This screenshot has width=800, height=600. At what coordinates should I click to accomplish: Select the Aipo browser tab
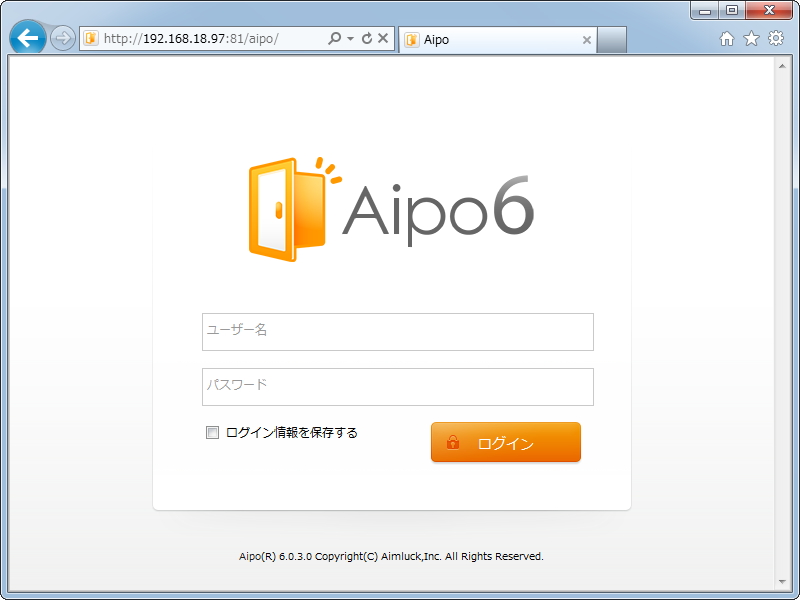click(470, 41)
